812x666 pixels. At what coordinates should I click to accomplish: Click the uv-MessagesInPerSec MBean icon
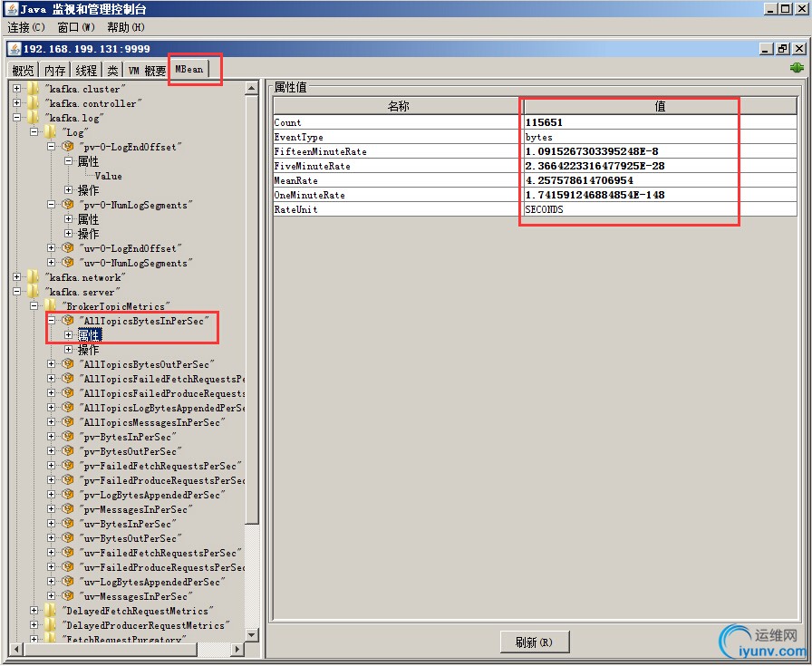pyautogui.click(x=67, y=596)
